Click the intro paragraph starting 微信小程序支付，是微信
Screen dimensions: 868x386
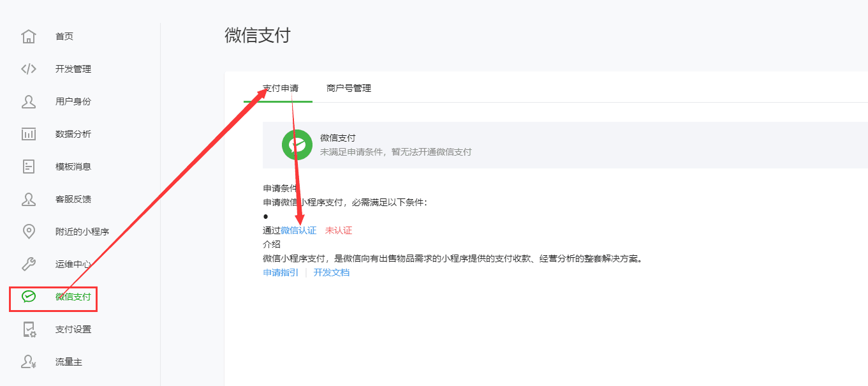(452, 258)
